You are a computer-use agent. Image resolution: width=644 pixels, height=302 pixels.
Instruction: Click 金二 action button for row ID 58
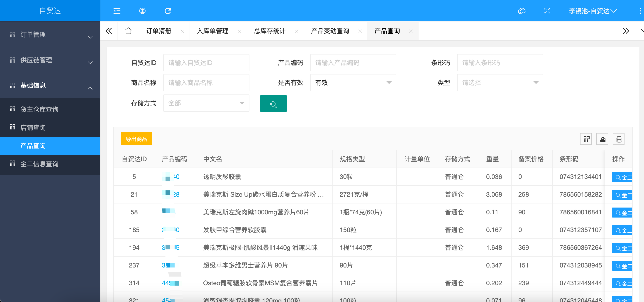pyautogui.click(x=622, y=213)
